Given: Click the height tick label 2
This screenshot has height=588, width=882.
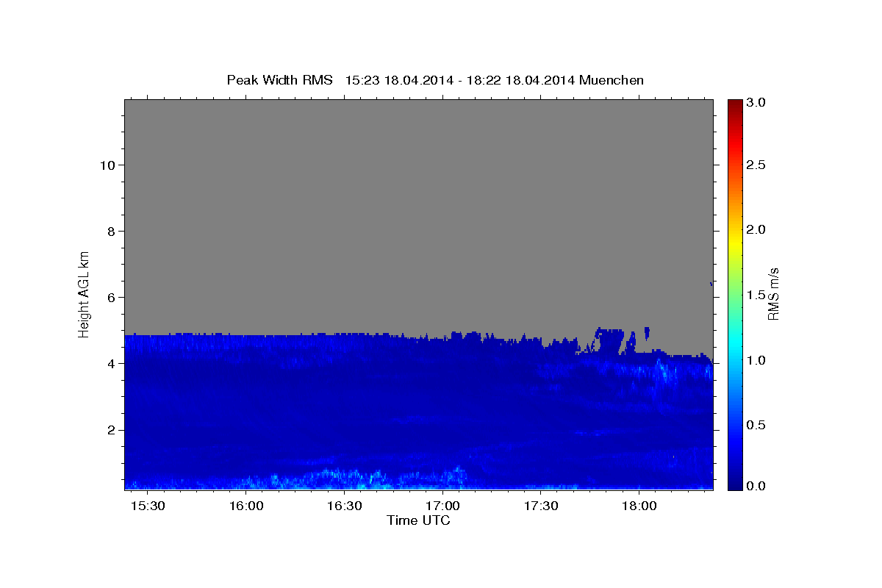Looking at the screenshot, I should click(x=111, y=430).
